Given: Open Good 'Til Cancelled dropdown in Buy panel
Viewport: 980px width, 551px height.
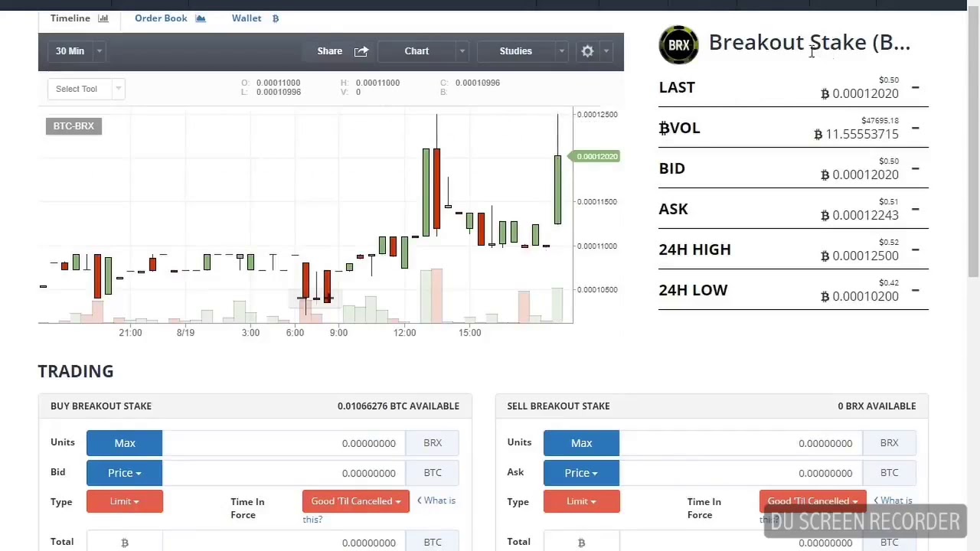Looking at the screenshot, I should [x=355, y=501].
